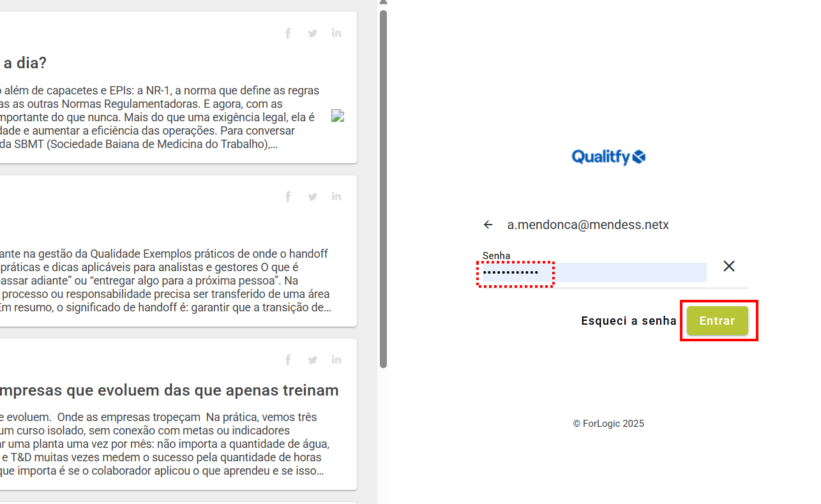The image size is (821, 504).
Task: Click the Qualitfy logo
Action: pyautogui.click(x=608, y=157)
